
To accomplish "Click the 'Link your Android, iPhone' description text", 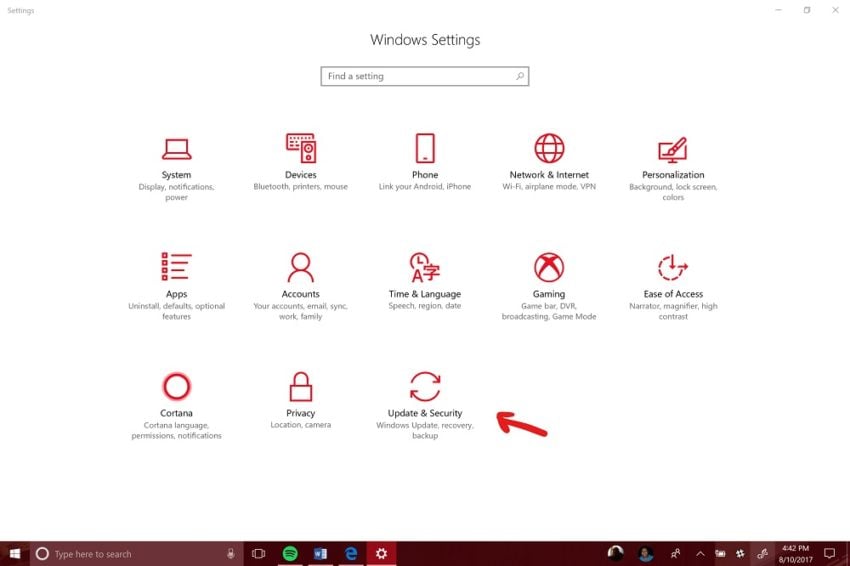I will [425, 186].
